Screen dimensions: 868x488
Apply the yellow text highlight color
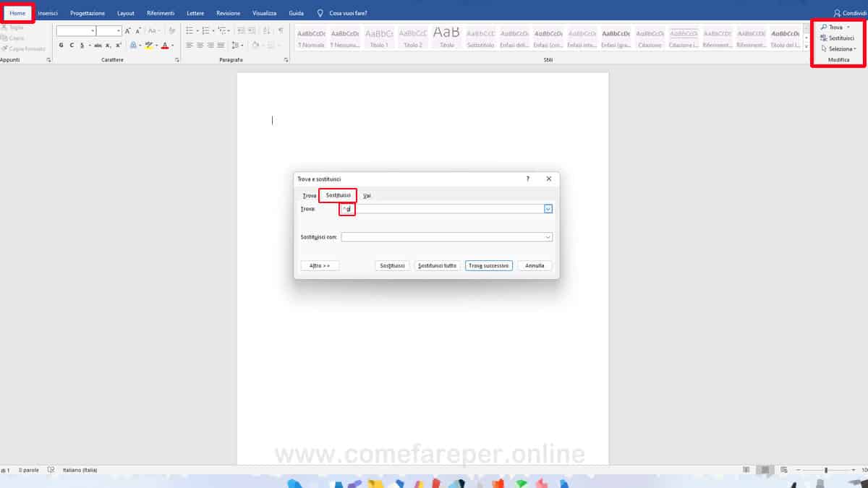coord(150,45)
